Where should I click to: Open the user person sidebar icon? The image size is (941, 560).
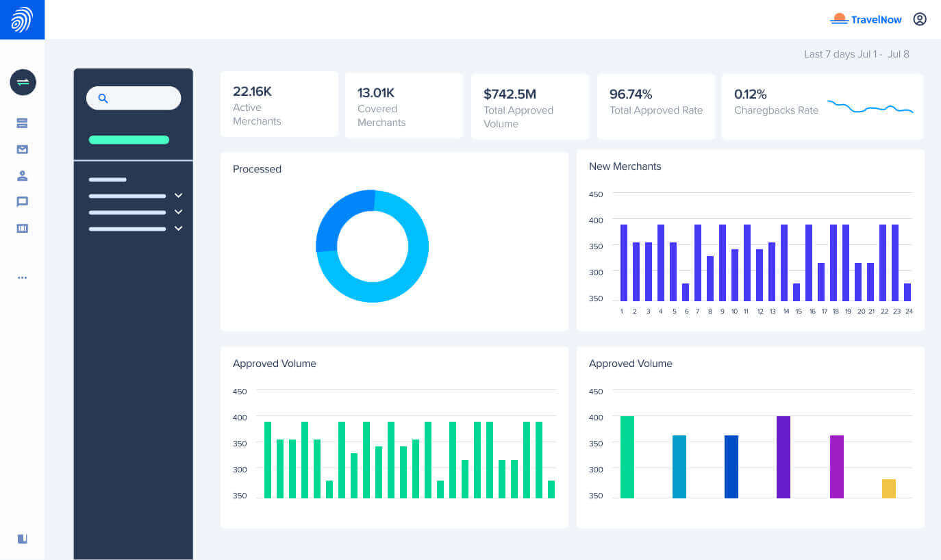click(23, 176)
